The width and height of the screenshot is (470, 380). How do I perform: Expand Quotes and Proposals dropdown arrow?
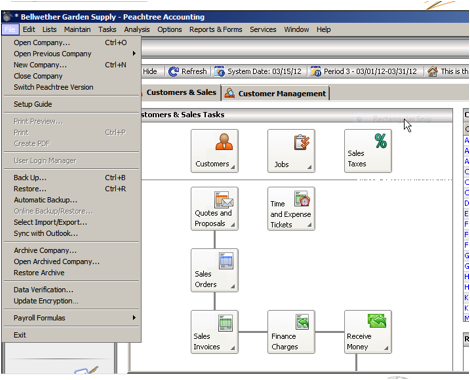[233, 225]
